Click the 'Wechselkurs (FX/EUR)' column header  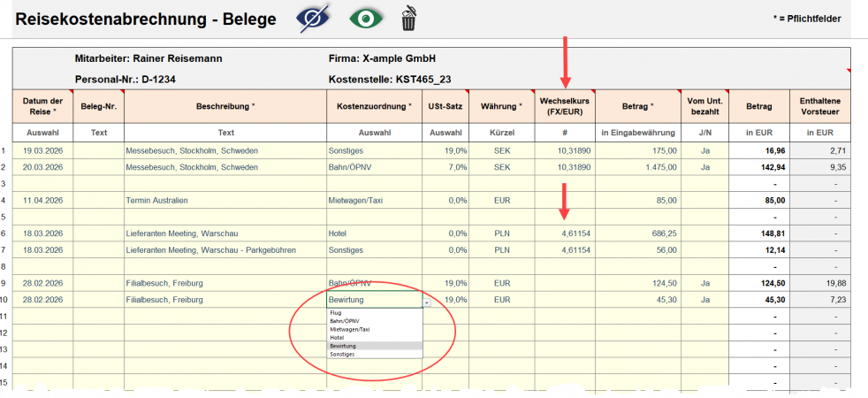tap(565, 106)
